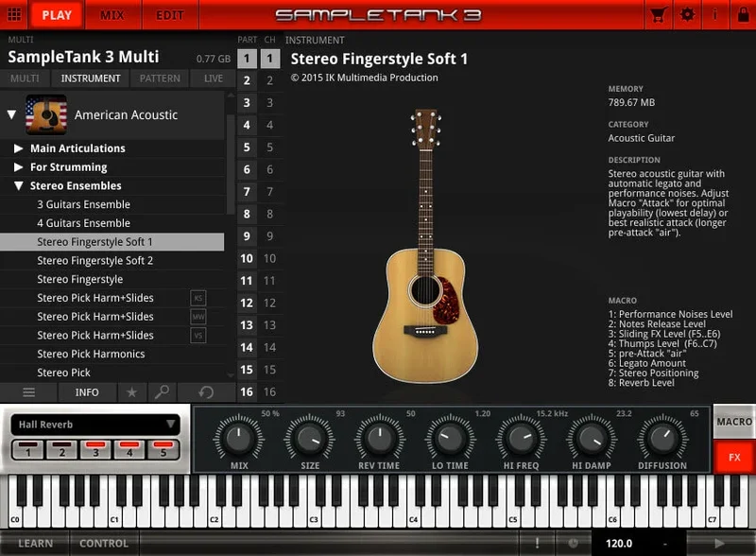The height and width of the screenshot is (556, 756).
Task: Select Stereo Pick instrument
Action: 112,373
